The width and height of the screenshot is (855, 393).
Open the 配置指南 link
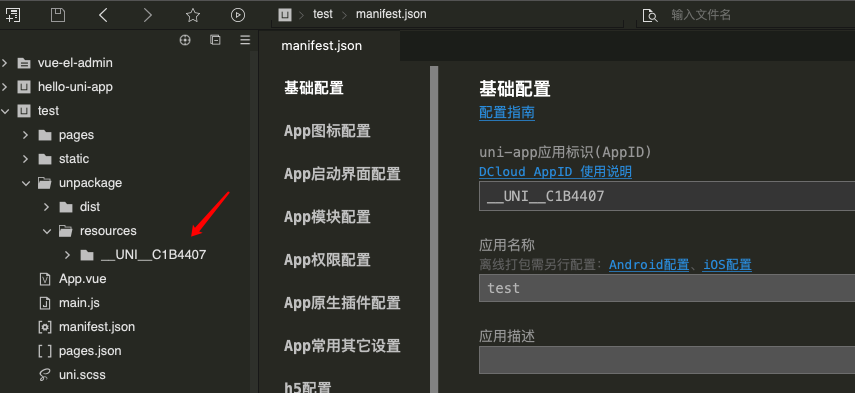pos(507,113)
